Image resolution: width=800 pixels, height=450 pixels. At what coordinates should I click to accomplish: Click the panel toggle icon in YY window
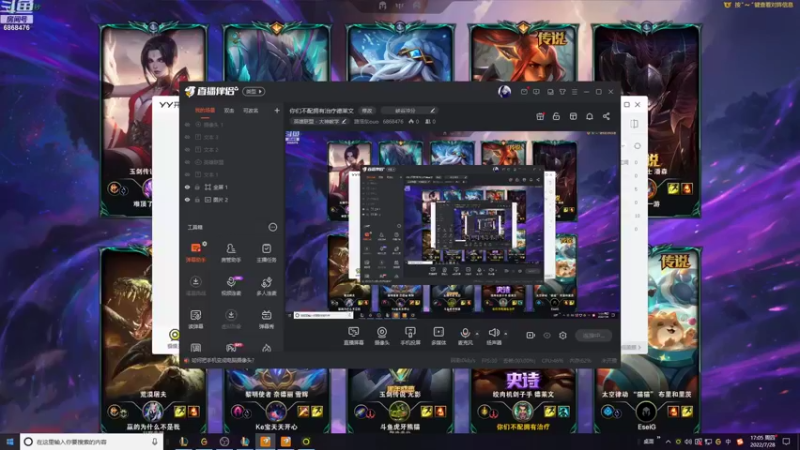tap(634, 124)
